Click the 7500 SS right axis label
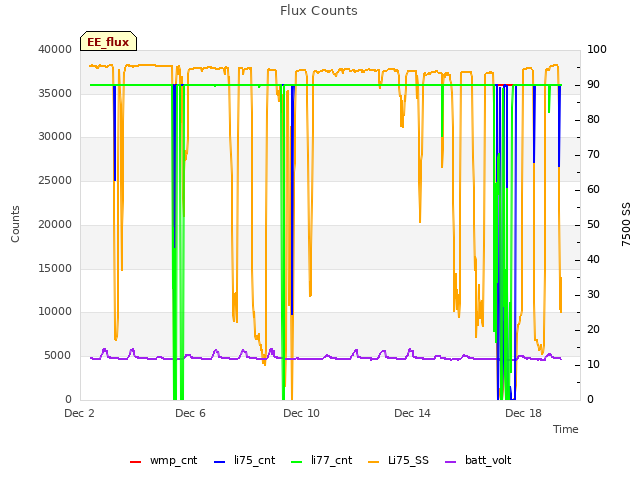 tap(626, 224)
